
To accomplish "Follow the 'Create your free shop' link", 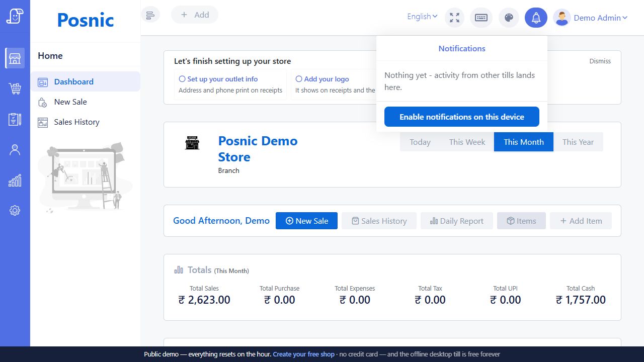I will coord(303,354).
